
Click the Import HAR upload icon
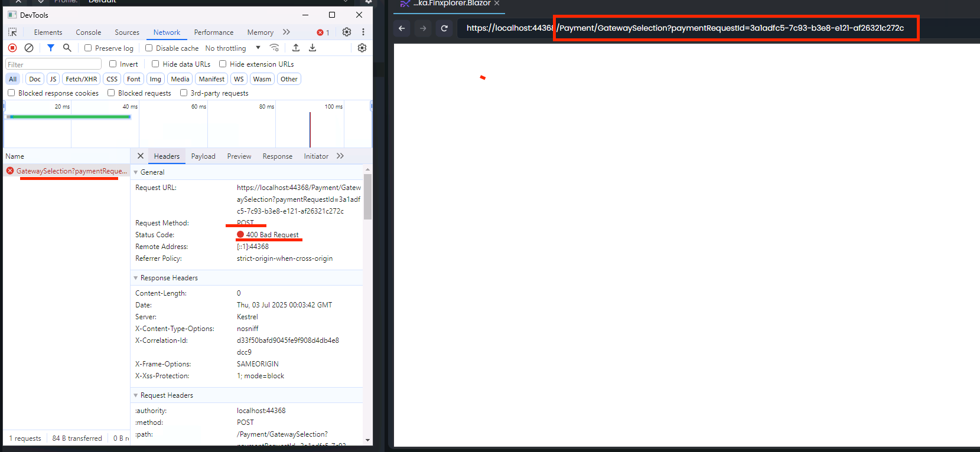tap(296, 48)
